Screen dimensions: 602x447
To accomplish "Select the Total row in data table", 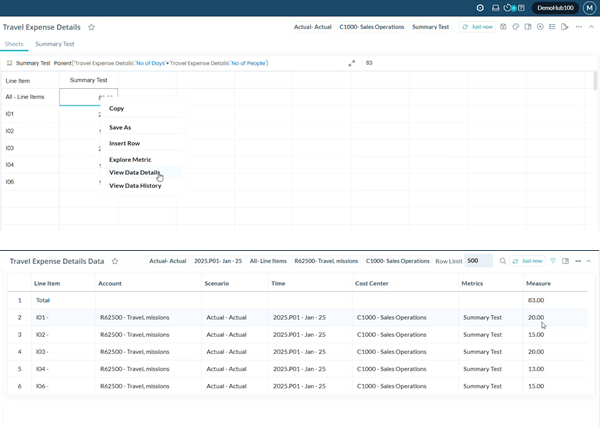I will tap(44, 299).
